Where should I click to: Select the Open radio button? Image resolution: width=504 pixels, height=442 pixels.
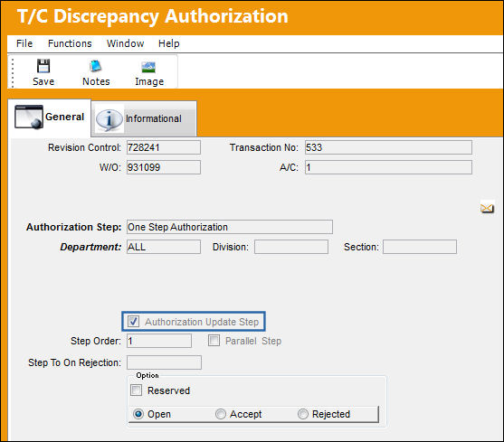pos(138,414)
